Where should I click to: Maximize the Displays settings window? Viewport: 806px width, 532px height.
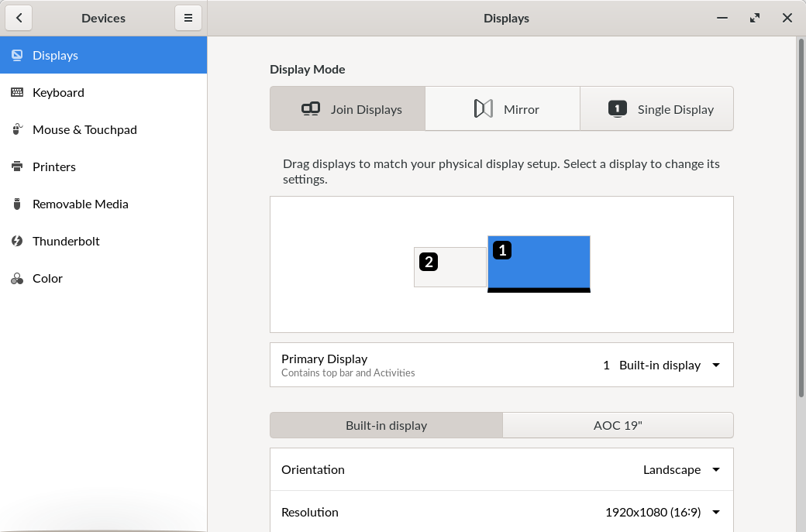tap(755, 18)
